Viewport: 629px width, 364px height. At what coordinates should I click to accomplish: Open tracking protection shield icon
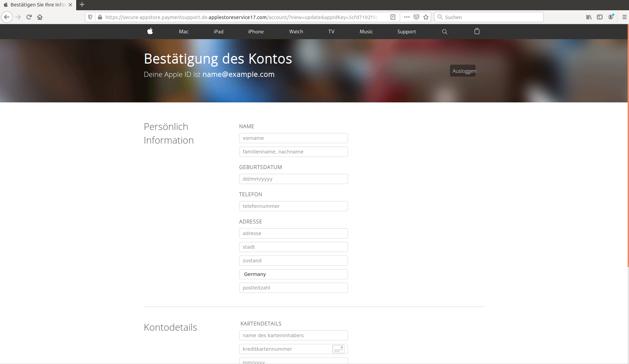pos(90,17)
